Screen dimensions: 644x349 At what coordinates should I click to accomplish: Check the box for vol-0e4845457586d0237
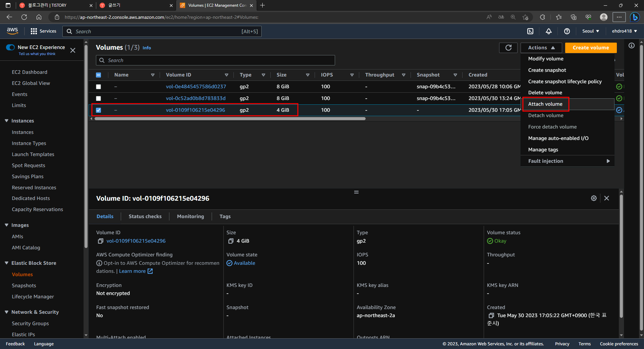(x=98, y=87)
